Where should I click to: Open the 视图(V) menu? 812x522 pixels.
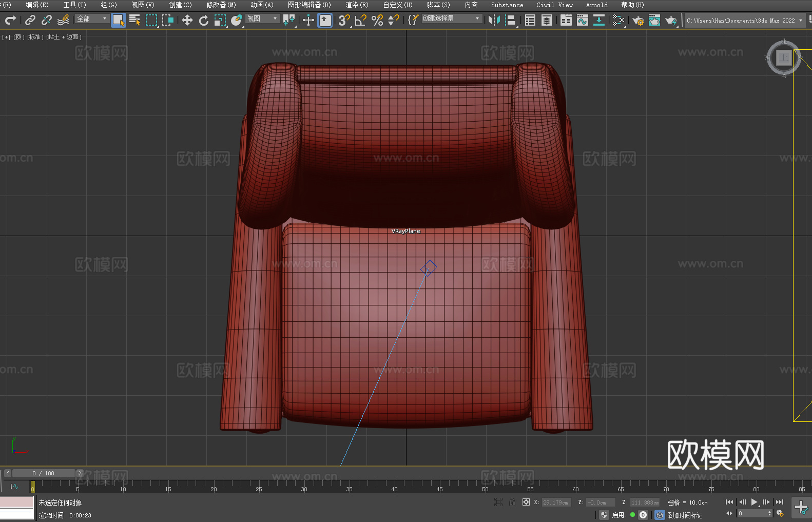[143, 5]
